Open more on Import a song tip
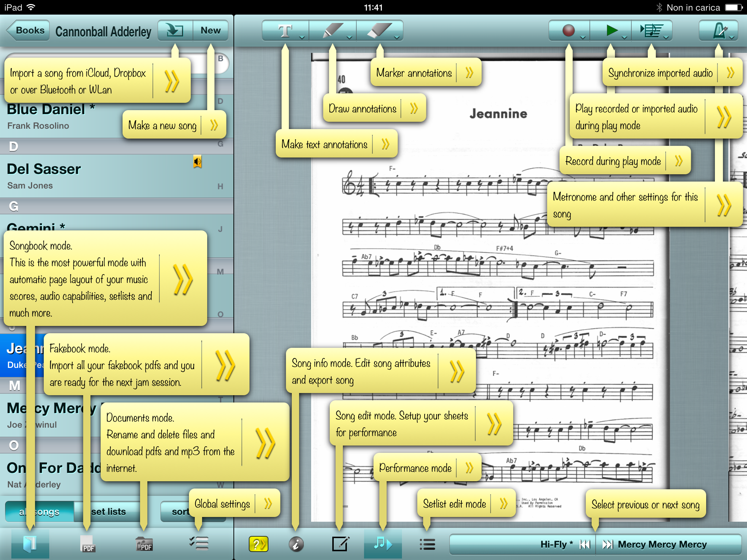The image size is (747, 560). (x=171, y=81)
